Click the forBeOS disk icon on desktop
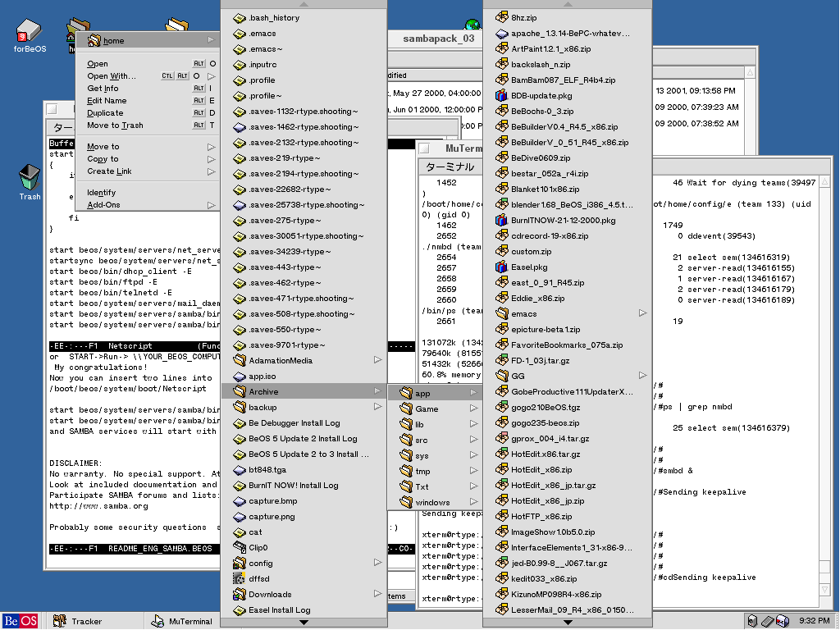840x630 pixels. pos(29,30)
